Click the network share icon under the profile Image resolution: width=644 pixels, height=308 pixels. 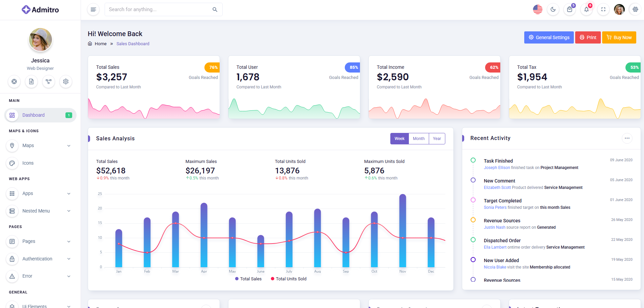click(x=49, y=82)
